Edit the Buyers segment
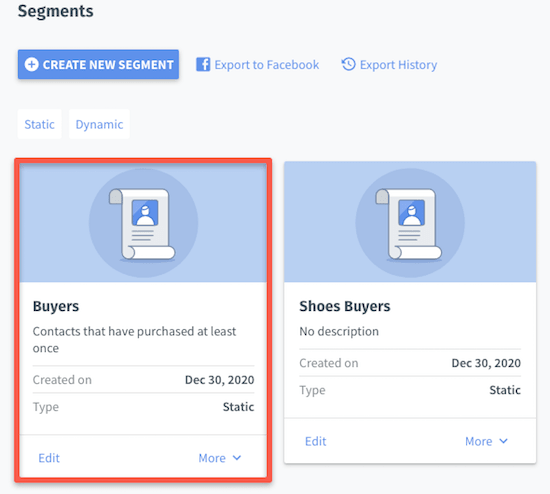The height and width of the screenshot is (494, 550). click(49, 458)
